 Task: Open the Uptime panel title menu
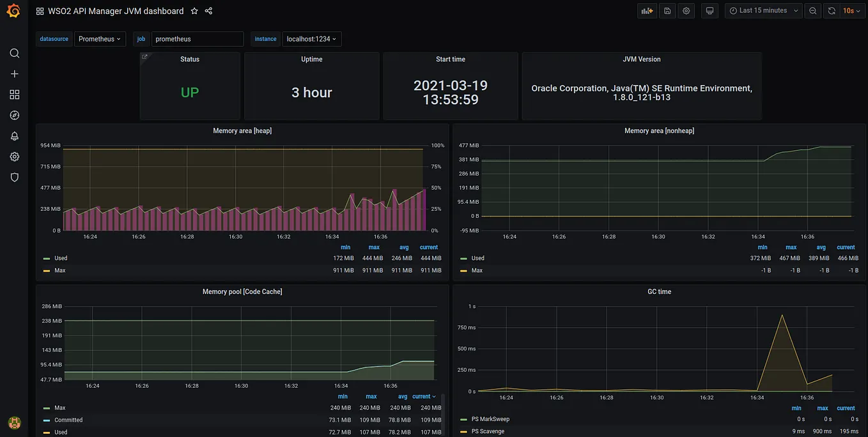coord(312,59)
